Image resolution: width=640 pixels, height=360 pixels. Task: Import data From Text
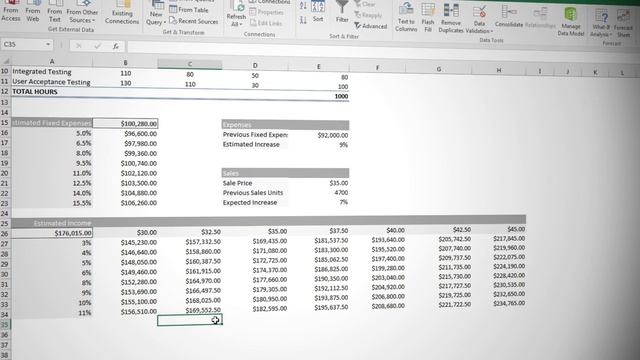(x=54, y=11)
